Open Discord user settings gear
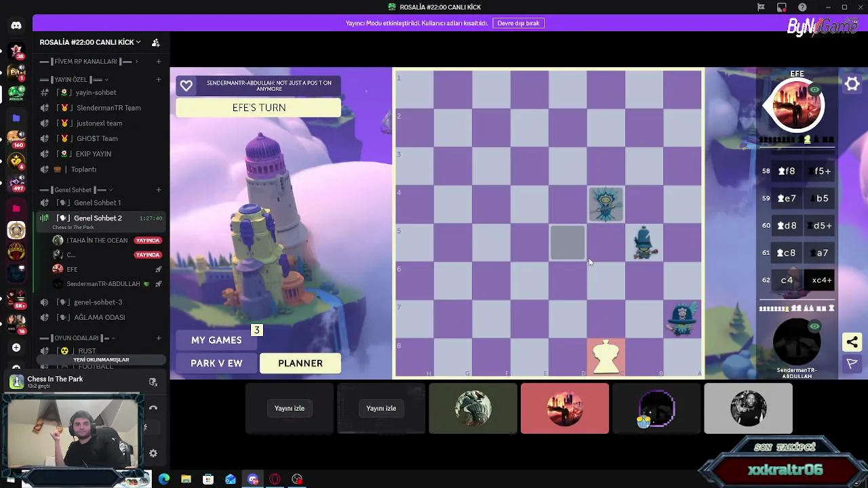 pyautogui.click(x=153, y=453)
